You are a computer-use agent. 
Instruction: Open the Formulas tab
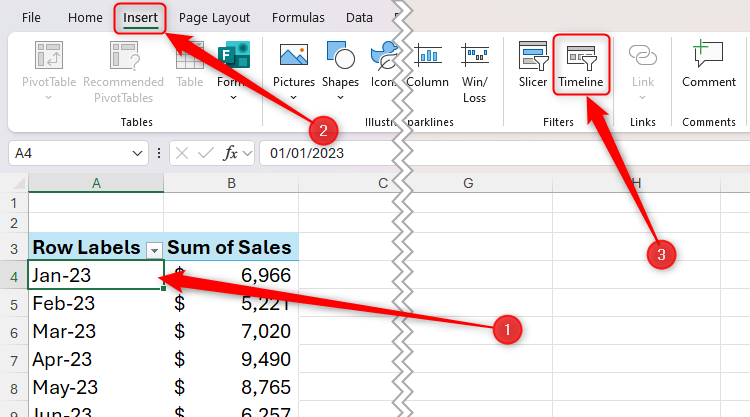(x=298, y=17)
